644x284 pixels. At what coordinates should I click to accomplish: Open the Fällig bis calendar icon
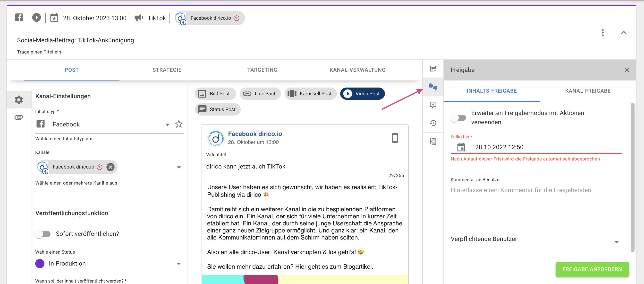coord(461,147)
